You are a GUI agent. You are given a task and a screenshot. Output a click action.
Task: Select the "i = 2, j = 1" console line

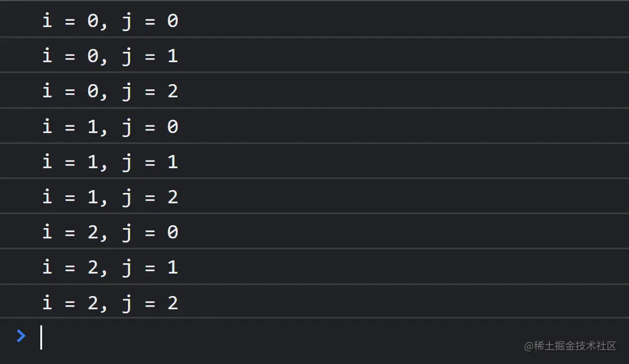coord(110,267)
